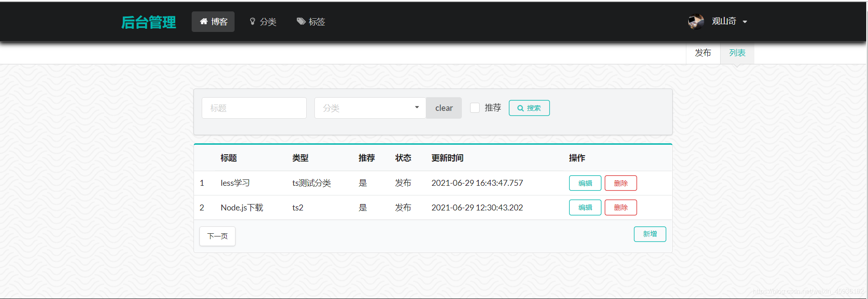868x299 pixels.
Task: Edit the less学习 blog row
Action: (585, 183)
